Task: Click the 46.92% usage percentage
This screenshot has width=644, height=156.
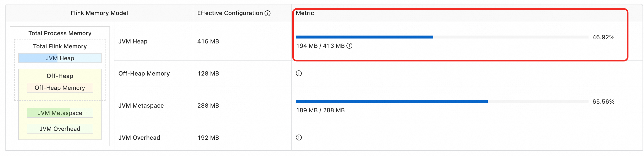Action: click(603, 37)
